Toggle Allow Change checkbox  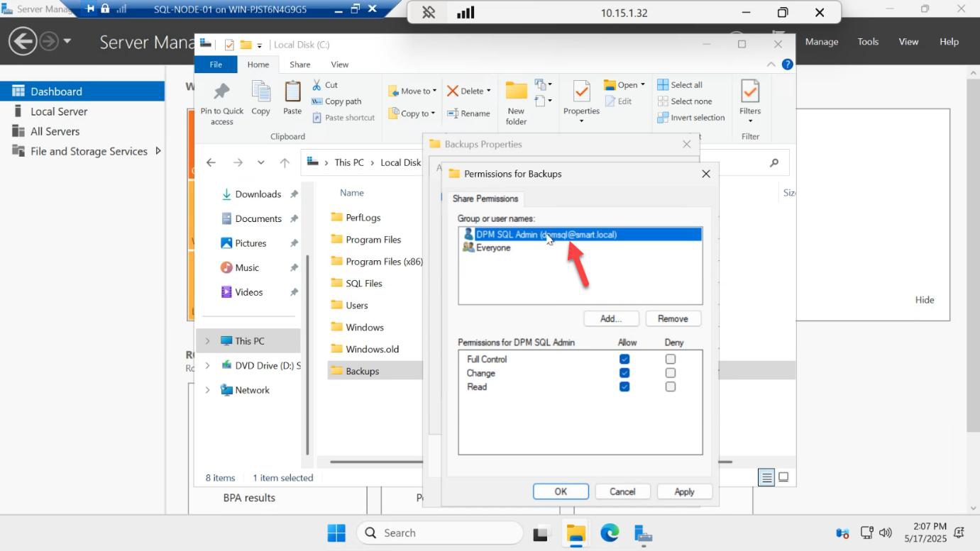[x=624, y=373]
